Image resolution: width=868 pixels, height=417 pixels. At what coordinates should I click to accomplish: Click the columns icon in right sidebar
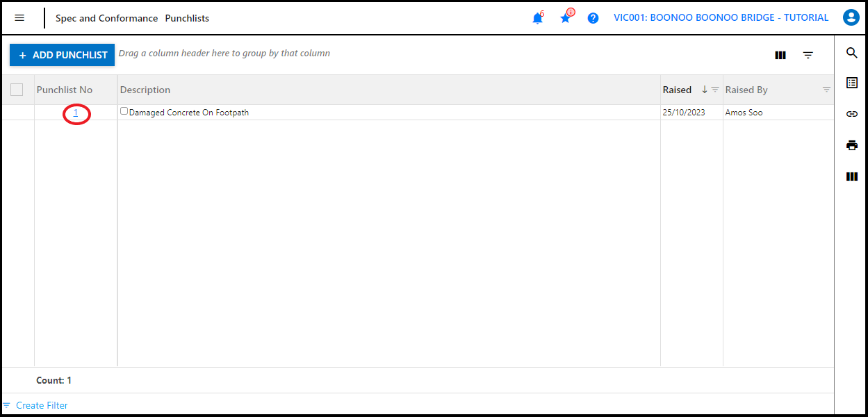[x=852, y=177]
